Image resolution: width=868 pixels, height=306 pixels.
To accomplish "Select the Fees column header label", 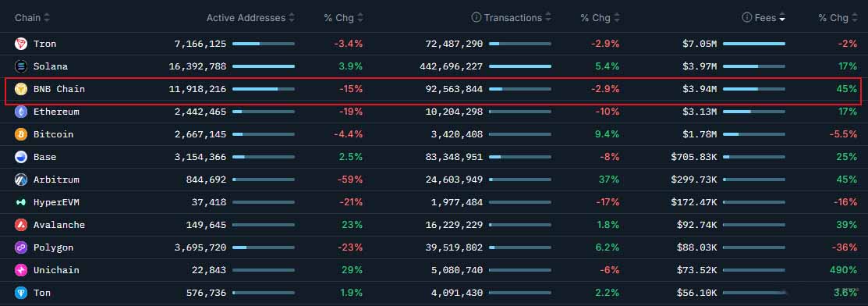I will point(766,18).
